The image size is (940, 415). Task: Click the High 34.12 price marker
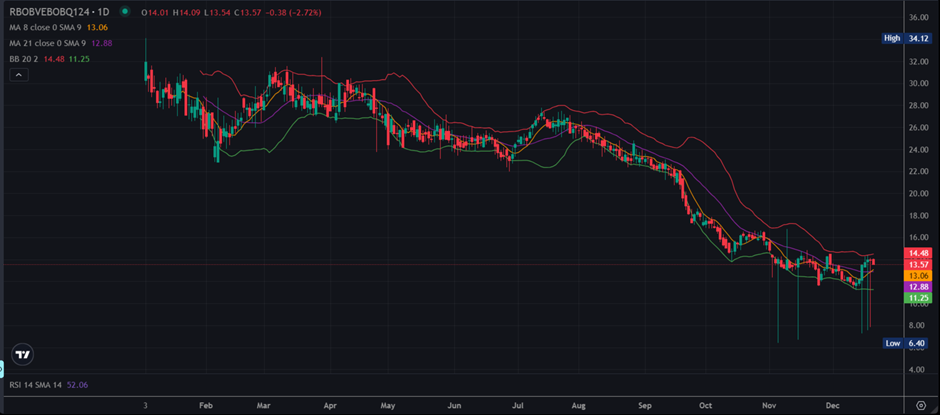(x=906, y=38)
